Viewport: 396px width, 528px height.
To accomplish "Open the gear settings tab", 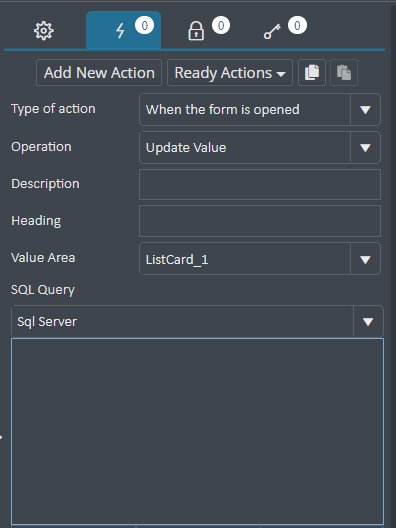I will (x=44, y=31).
